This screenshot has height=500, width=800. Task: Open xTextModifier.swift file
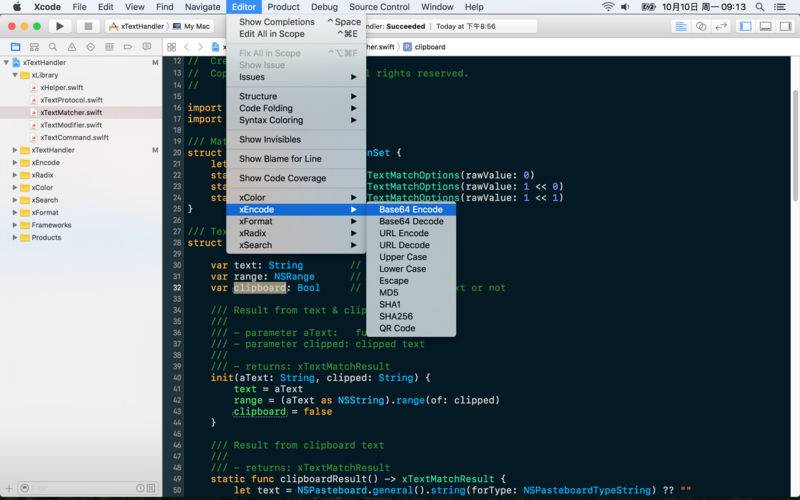coord(71,125)
